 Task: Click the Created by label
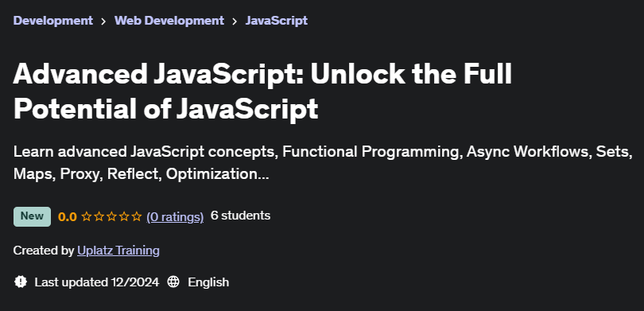point(44,251)
